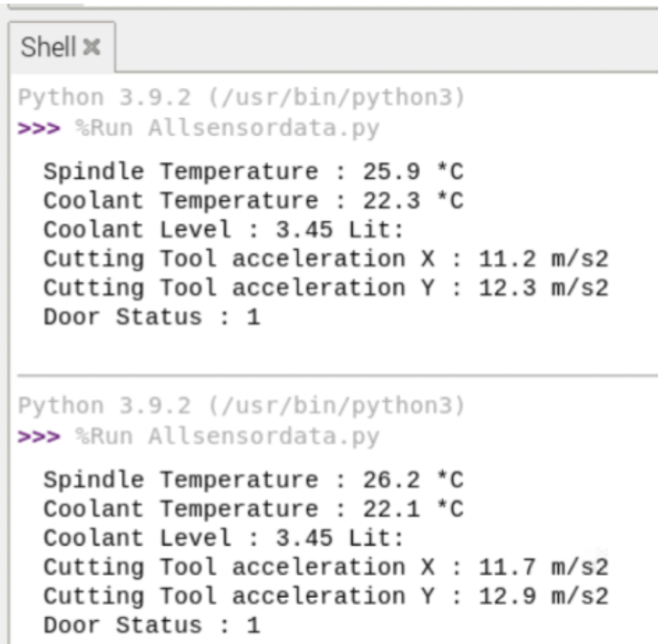Click the Coolant Temperature 22.3 *C line
Viewport: 666px width, 644px height.
pos(254,201)
